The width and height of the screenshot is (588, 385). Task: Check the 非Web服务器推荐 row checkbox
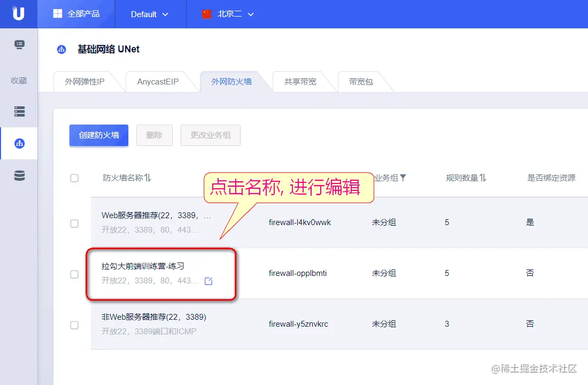pos(74,325)
